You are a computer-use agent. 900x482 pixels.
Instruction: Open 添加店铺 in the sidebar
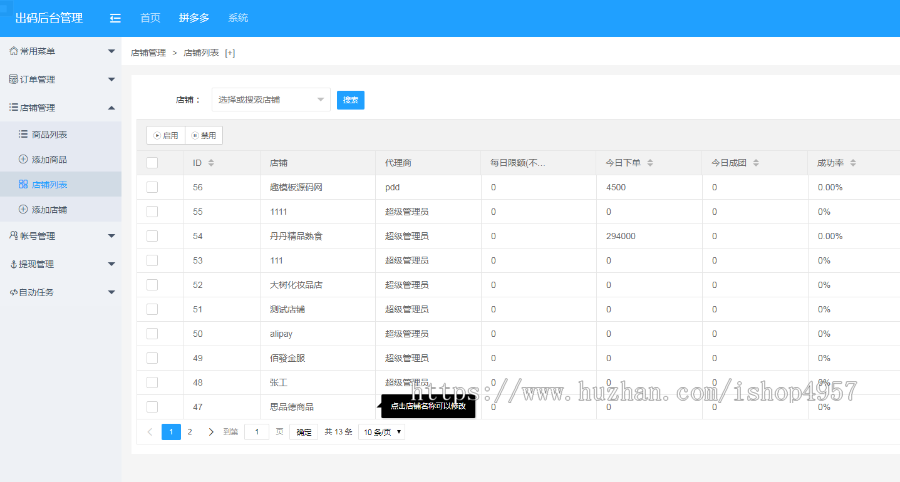tap(49, 209)
